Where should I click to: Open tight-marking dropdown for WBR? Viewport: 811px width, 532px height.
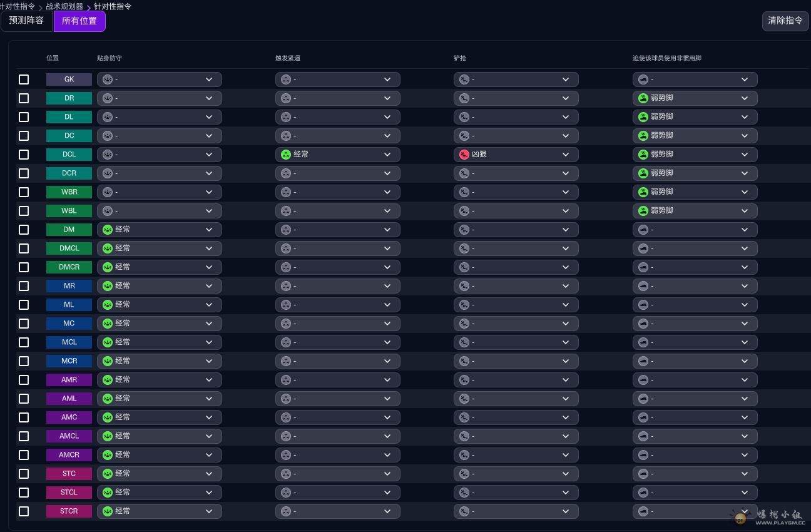(x=160, y=192)
